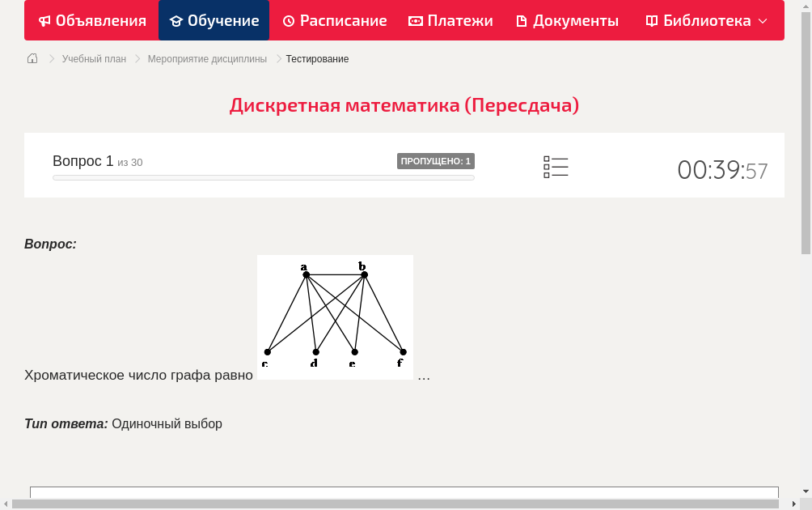This screenshot has width=812, height=510.
Task: Open the Мероприятие дисциплины breadcrumb link
Action: tap(207, 58)
